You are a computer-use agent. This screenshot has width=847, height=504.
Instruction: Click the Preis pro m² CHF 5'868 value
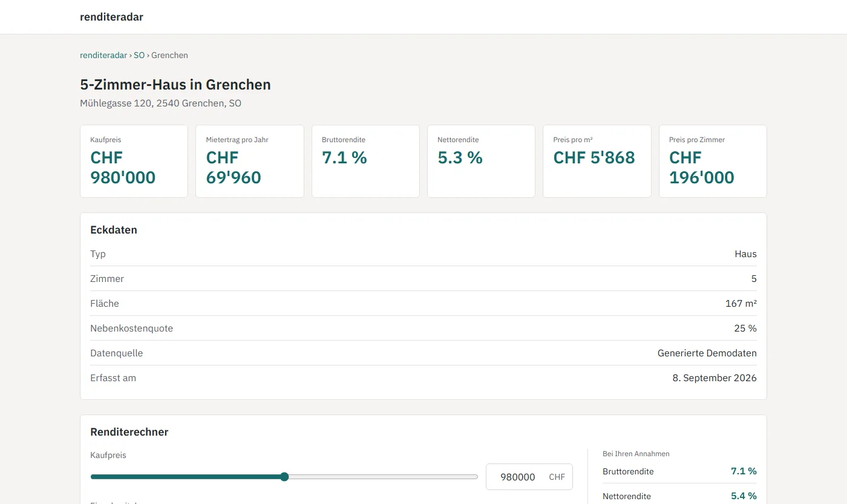[594, 158]
